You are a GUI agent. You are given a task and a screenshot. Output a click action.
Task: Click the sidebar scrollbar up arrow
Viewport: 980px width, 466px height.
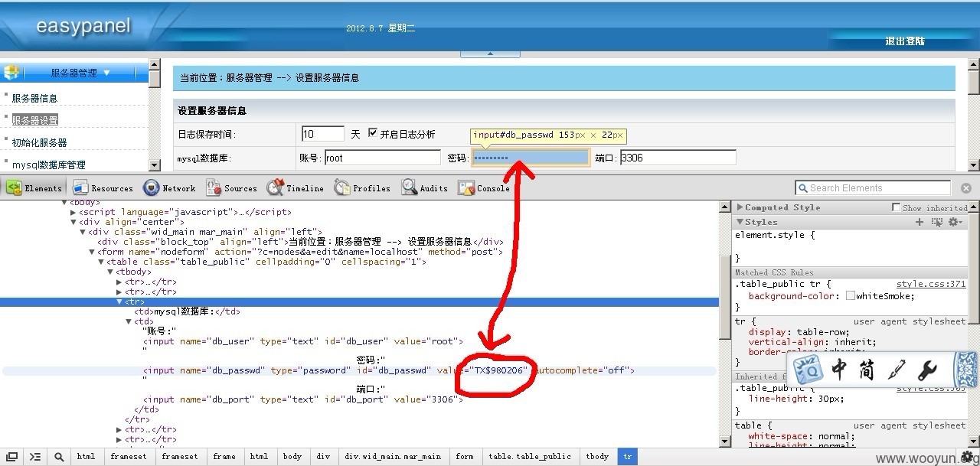[x=155, y=63]
